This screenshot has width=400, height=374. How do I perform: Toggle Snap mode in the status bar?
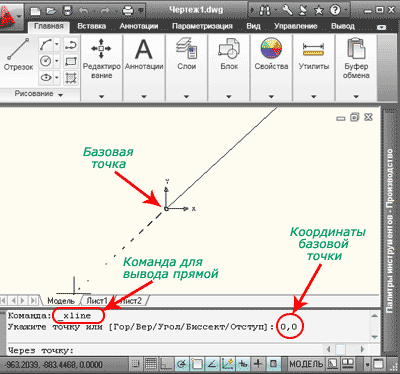coord(135,364)
